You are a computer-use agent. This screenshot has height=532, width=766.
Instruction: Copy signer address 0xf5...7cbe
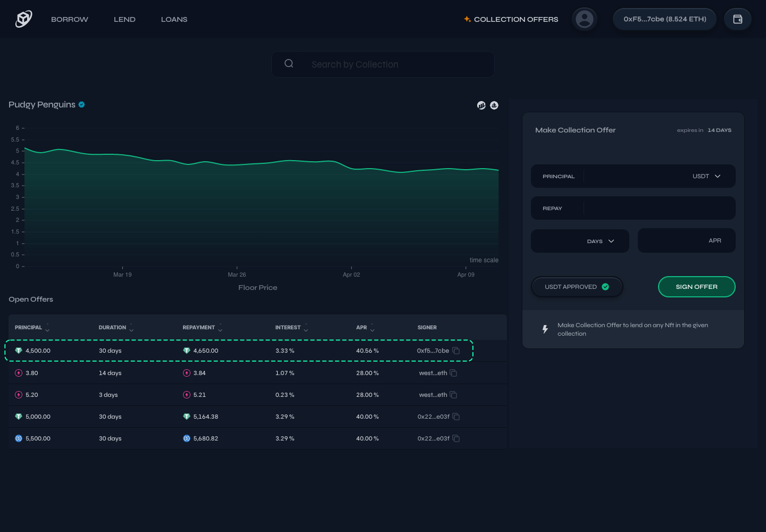(456, 351)
